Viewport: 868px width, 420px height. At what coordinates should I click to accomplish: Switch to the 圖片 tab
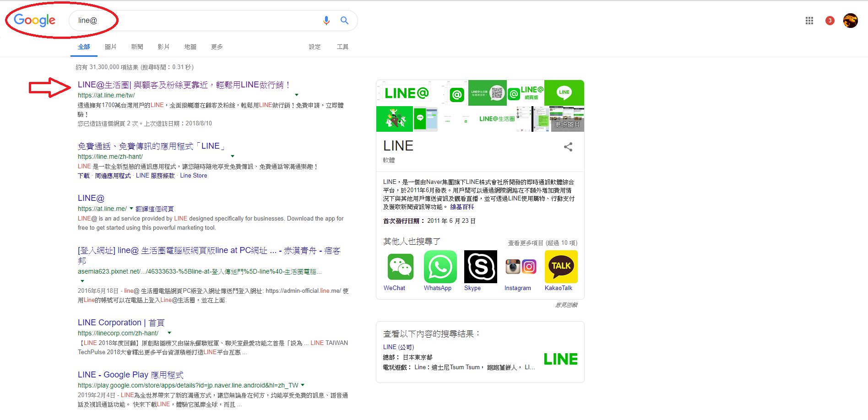tap(110, 47)
